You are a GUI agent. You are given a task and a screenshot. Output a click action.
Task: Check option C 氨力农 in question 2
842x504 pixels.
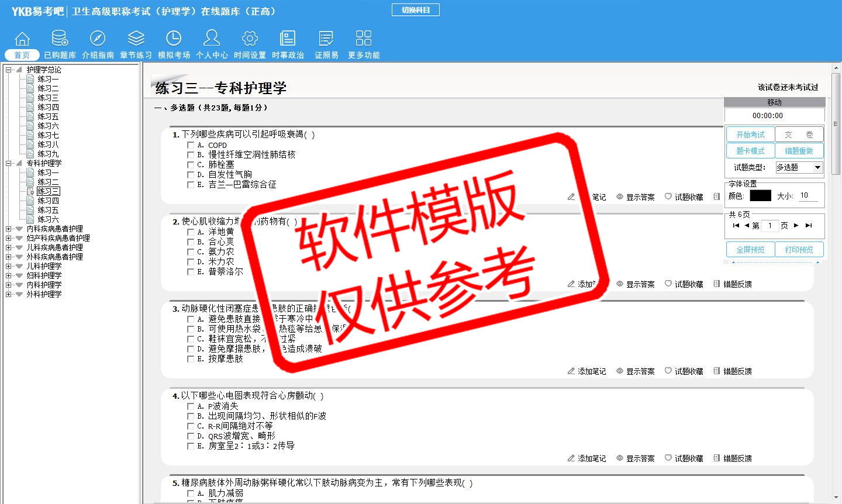coord(191,252)
